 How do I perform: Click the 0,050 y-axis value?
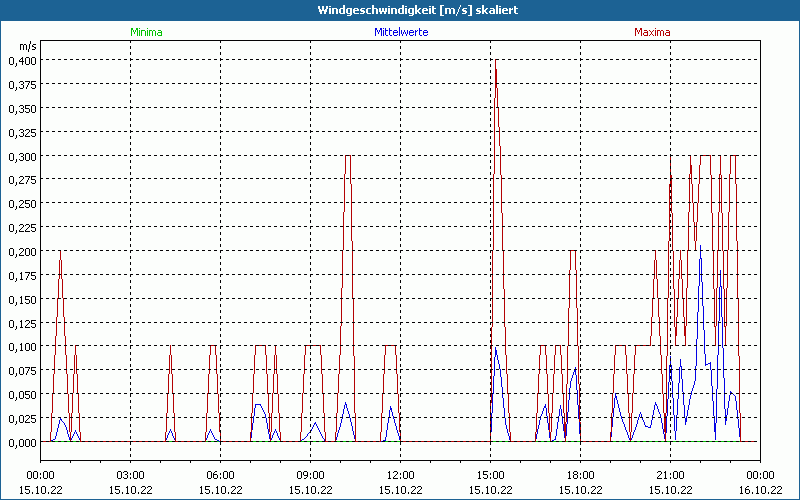pyautogui.click(x=22, y=395)
